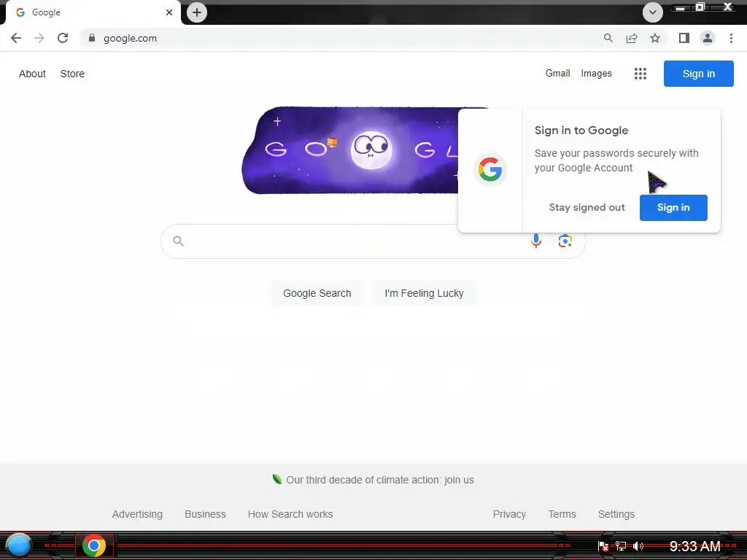Open Gmail link
Screen dimensions: 747x560
[x=558, y=74]
